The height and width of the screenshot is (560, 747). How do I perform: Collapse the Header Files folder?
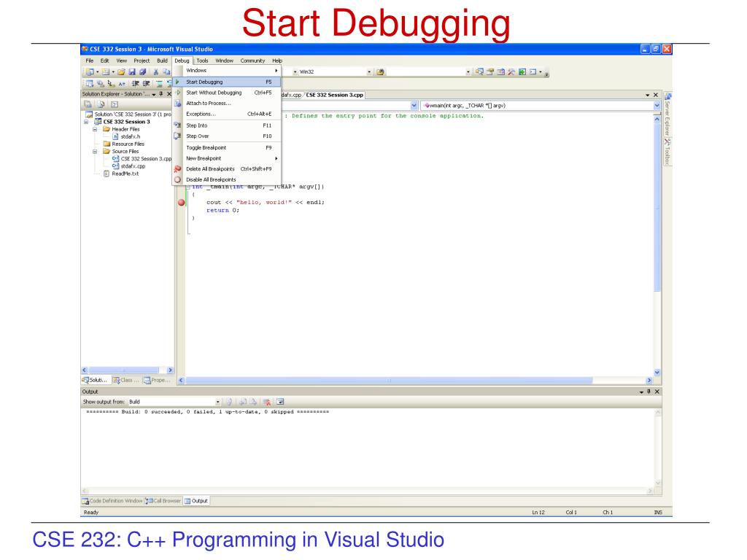pos(95,129)
